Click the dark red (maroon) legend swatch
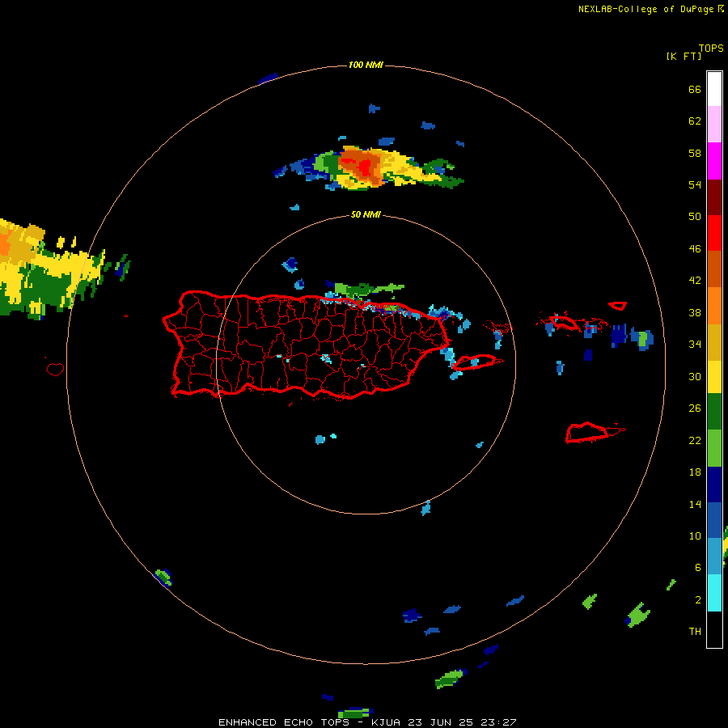Viewport: 728px width, 728px height. click(x=714, y=197)
